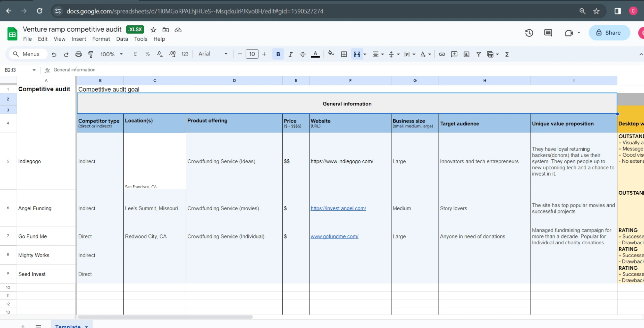
Task: Toggle merge cells button
Action: [357, 54]
